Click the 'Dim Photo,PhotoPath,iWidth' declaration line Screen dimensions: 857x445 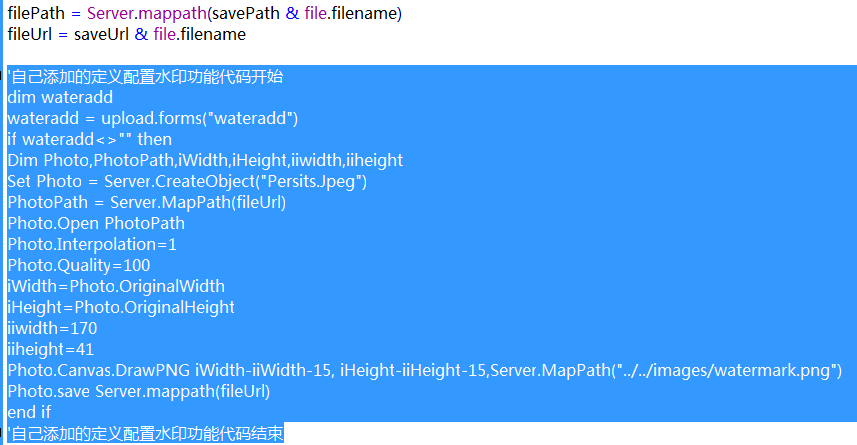(x=205, y=160)
